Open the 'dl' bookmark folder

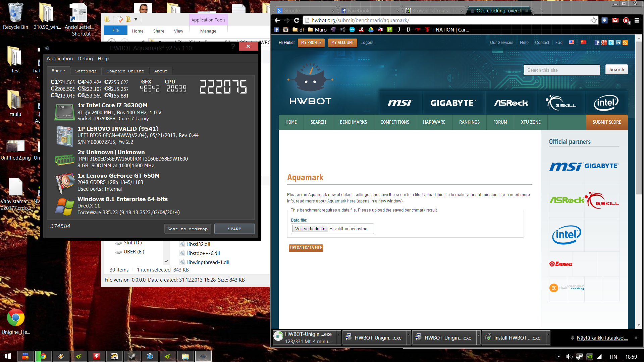[x=298, y=30]
